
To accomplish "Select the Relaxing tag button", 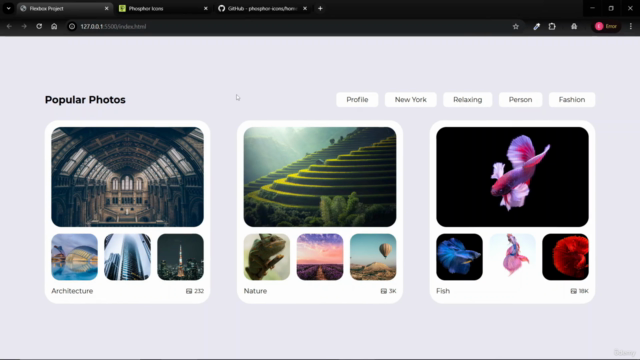I will (x=467, y=100).
